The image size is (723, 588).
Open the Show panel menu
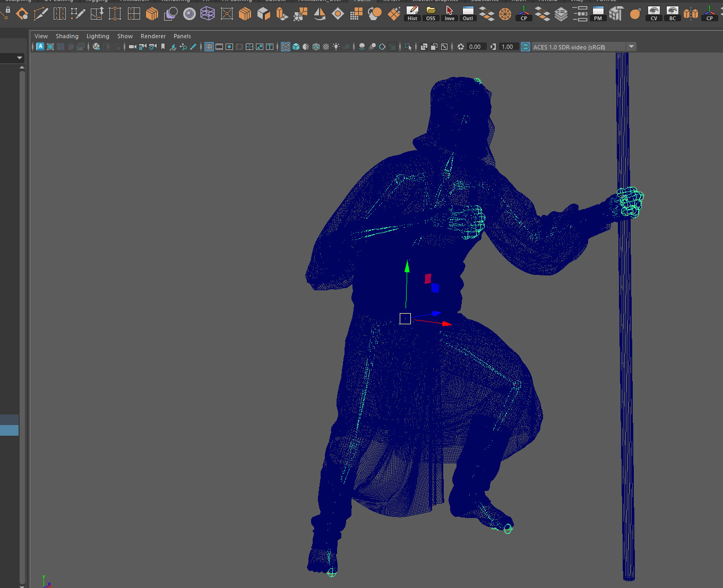coord(125,36)
